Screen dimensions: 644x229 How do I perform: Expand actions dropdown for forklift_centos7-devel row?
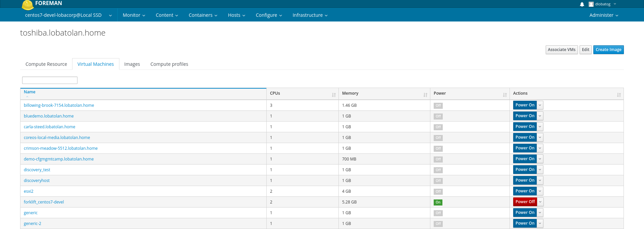pyautogui.click(x=540, y=202)
